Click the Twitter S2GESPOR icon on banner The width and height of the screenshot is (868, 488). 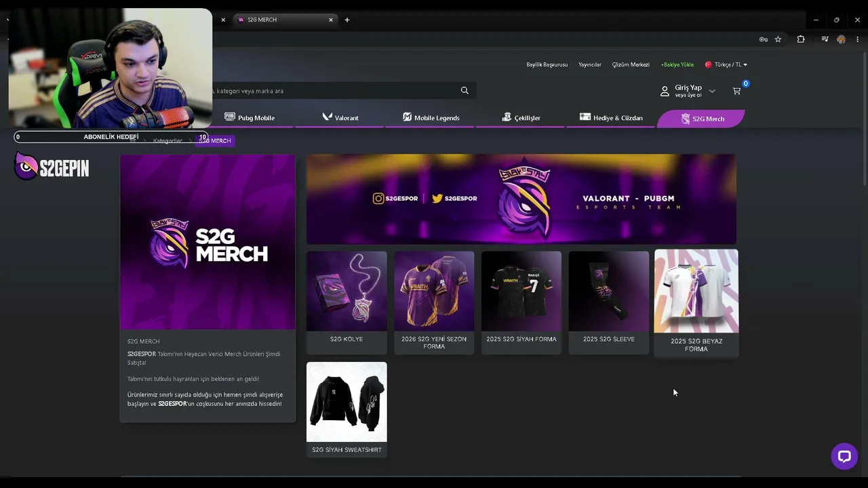click(x=437, y=199)
